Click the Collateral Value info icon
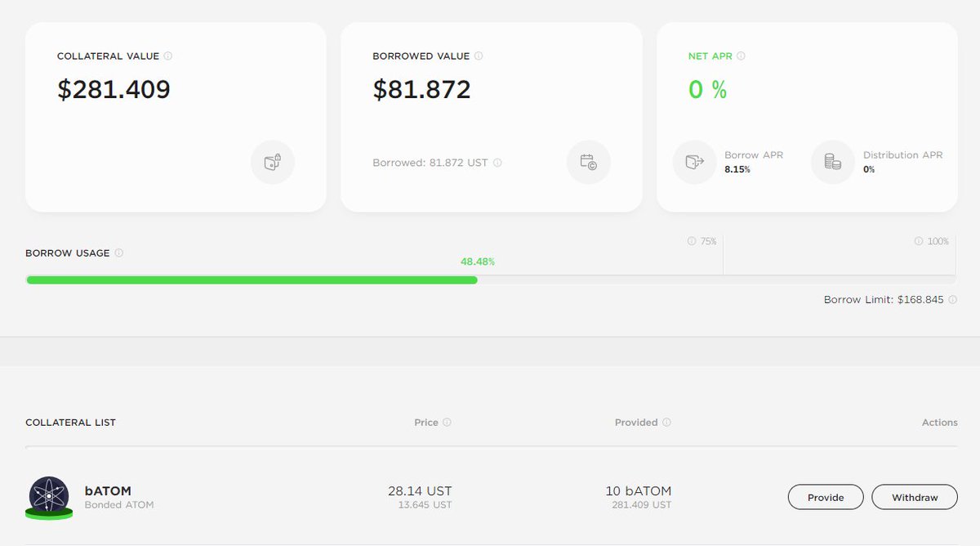This screenshot has height=546, width=980. tap(168, 56)
